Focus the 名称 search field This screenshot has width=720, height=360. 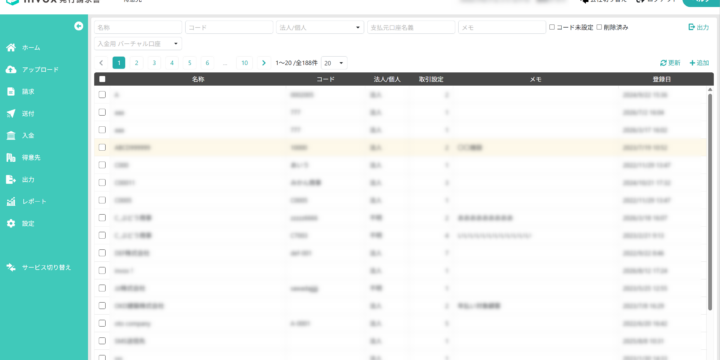point(138,28)
